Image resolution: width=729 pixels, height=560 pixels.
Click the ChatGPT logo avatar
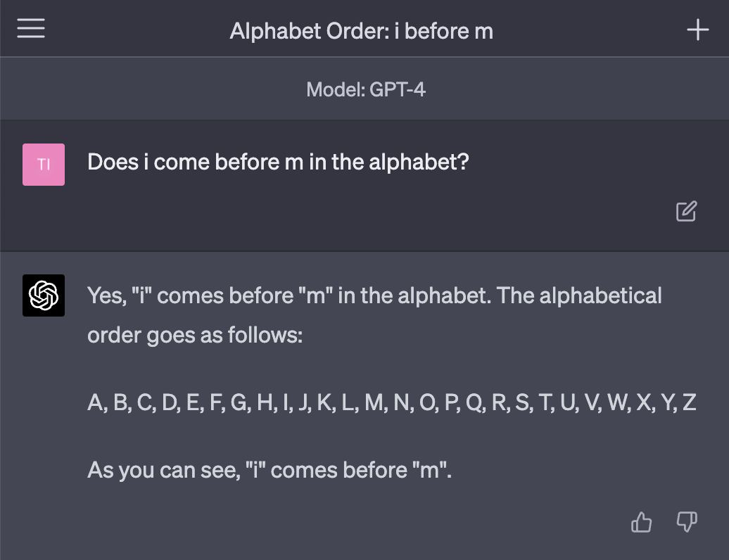click(44, 295)
